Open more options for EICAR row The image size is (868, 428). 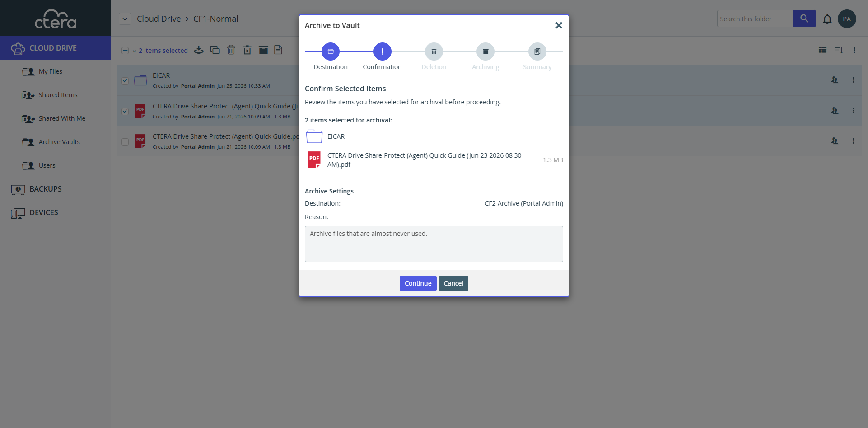(854, 80)
